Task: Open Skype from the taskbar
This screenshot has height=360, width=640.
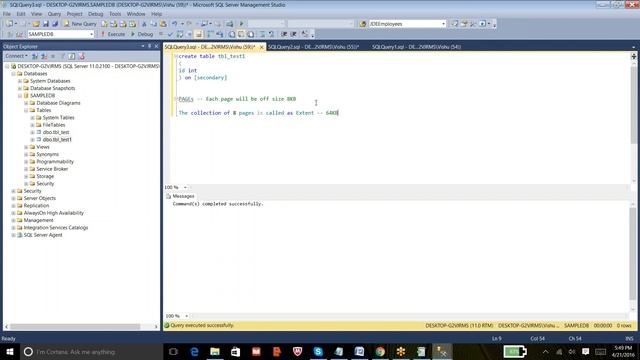Action: (318, 351)
